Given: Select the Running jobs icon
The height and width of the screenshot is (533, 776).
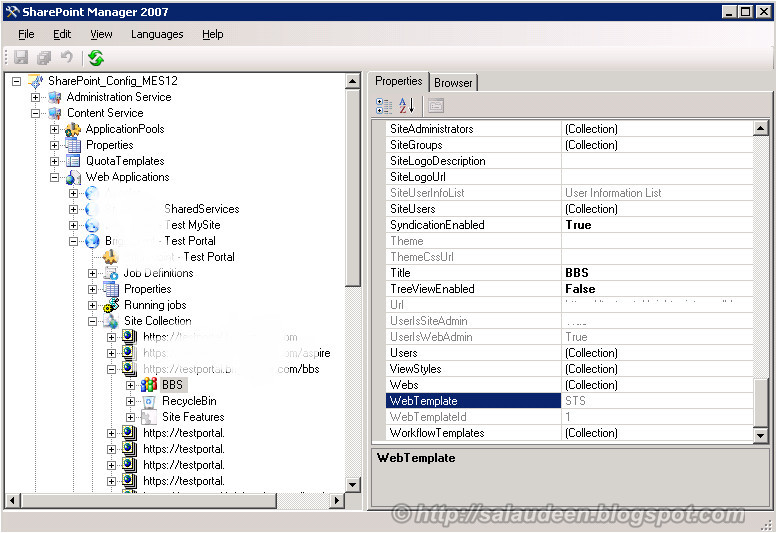Looking at the screenshot, I should click(x=111, y=305).
